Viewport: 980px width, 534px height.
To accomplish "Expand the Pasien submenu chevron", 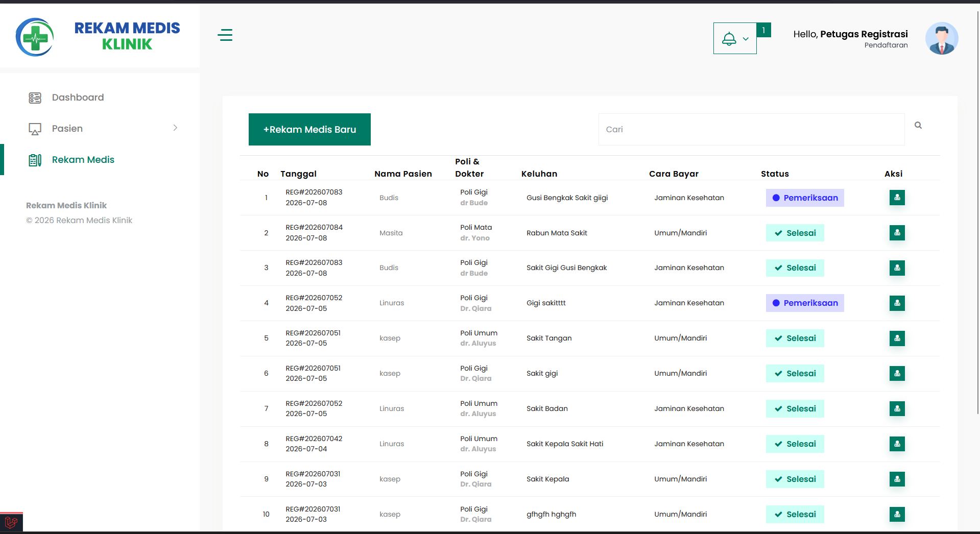I will 175,128.
